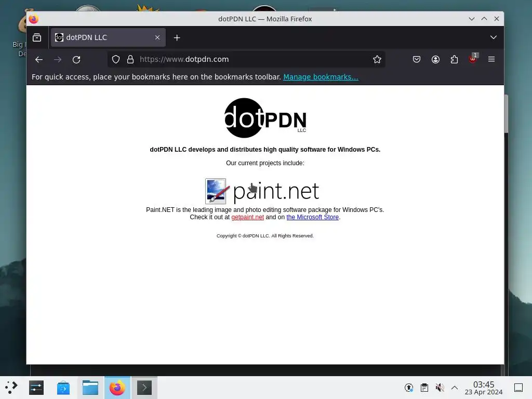Open a new tab
Screen dimensions: 532x399
point(177,37)
